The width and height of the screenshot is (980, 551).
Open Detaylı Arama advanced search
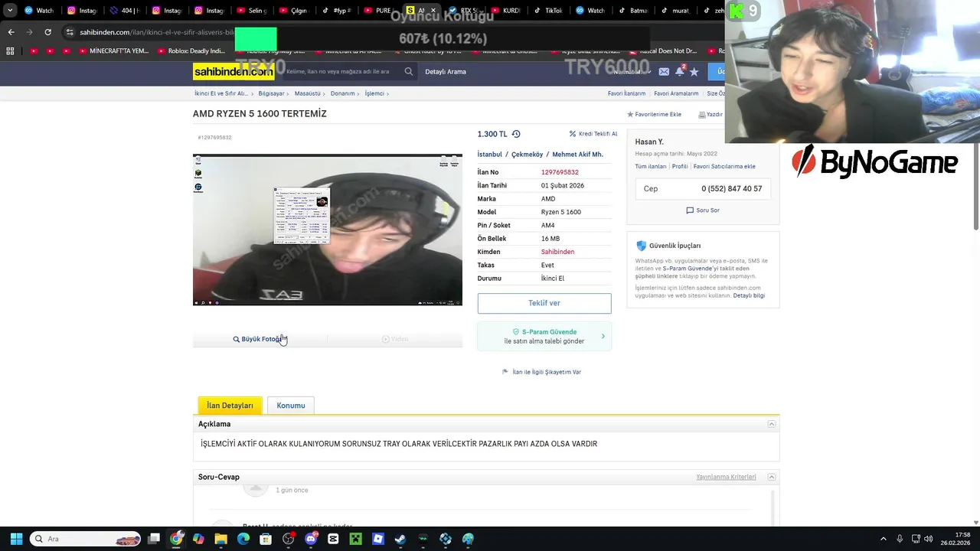pyautogui.click(x=446, y=71)
